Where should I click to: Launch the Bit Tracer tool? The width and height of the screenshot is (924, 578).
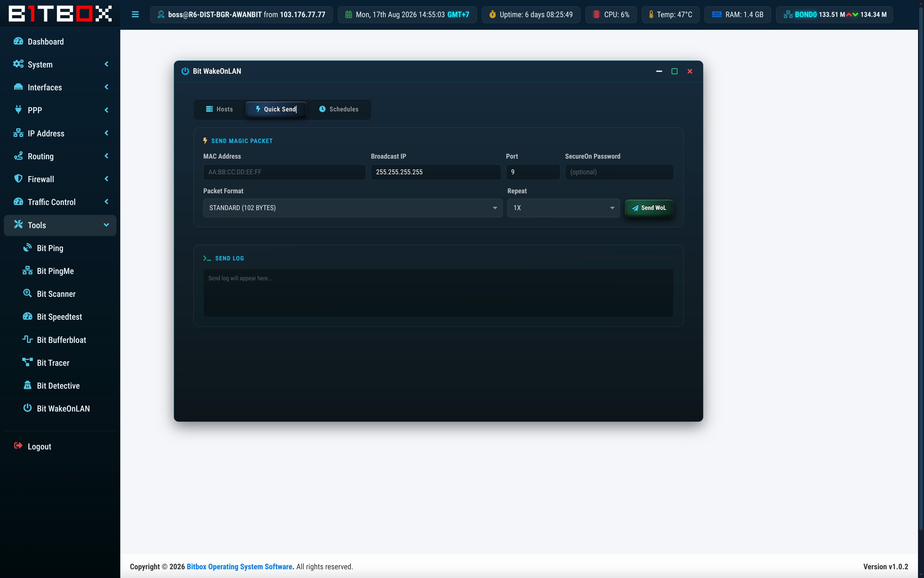60,363
